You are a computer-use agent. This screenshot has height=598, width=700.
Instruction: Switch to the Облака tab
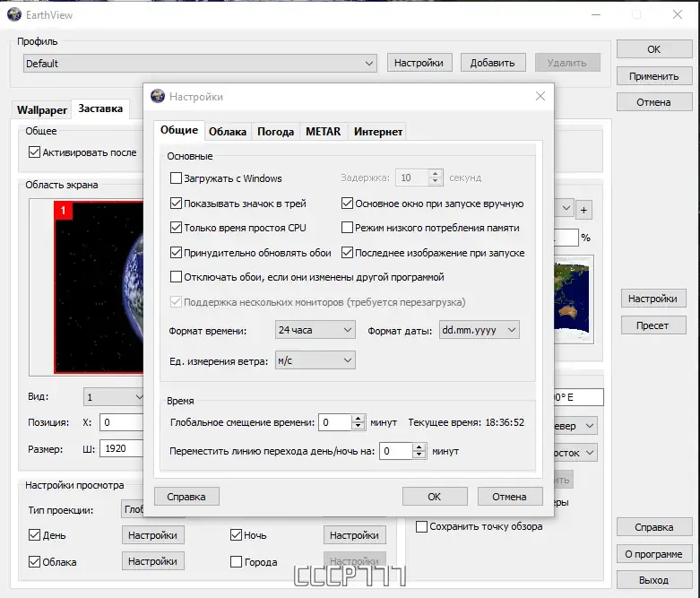(x=228, y=132)
